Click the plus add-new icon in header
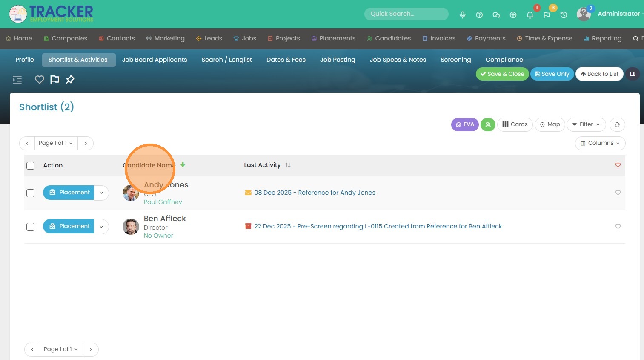 (x=513, y=15)
